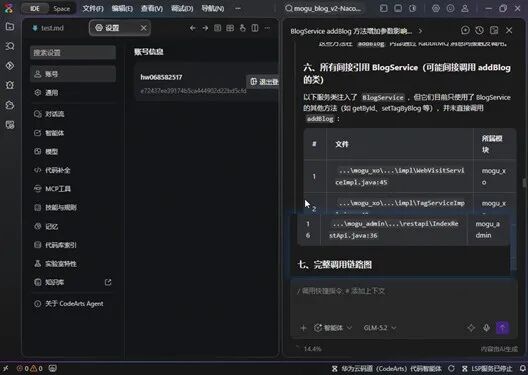Image resolution: width=528 pixels, height=375 pixels.
Task: Click the sparkle enhance prompt icon in the chat input
Action: pos(471,328)
